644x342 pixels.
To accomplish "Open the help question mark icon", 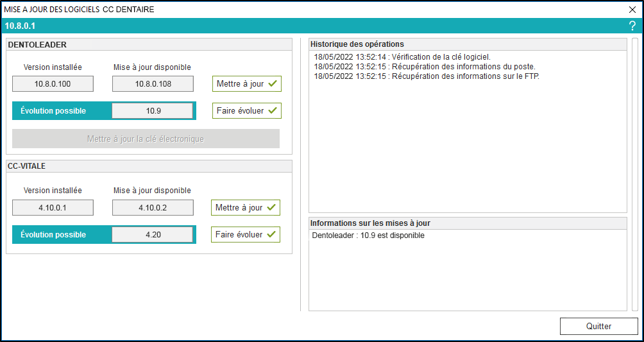I will coord(632,26).
